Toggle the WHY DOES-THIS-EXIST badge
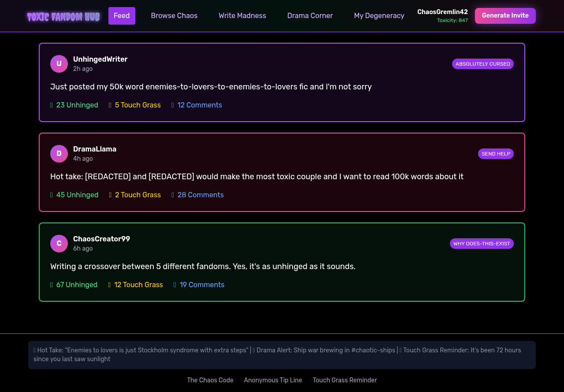This screenshot has height=392, width=564. 482,243
